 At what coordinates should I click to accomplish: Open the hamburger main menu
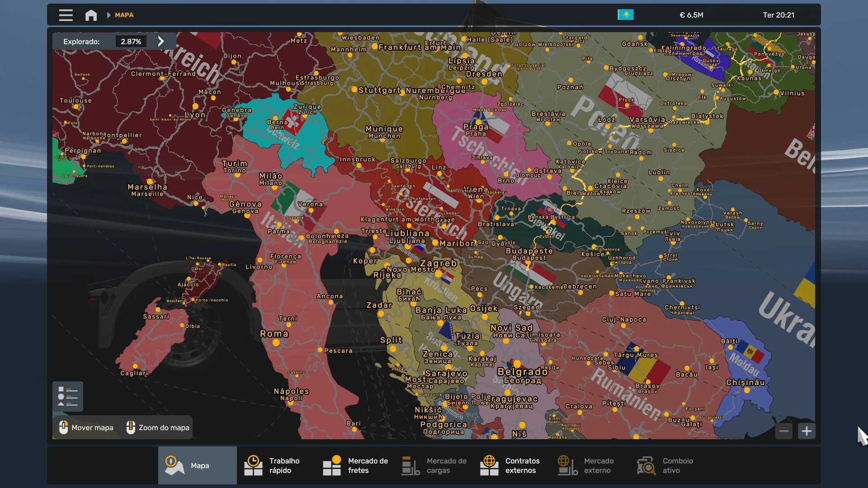point(66,15)
